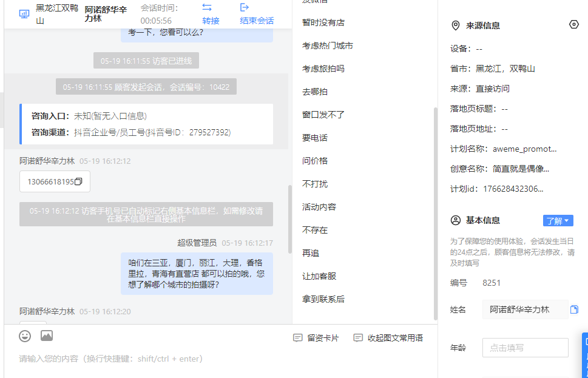Image resolution: width=588 pixels, height=378 pixels.
Task: Click the 年龄 input field
Action: (525, 348)
